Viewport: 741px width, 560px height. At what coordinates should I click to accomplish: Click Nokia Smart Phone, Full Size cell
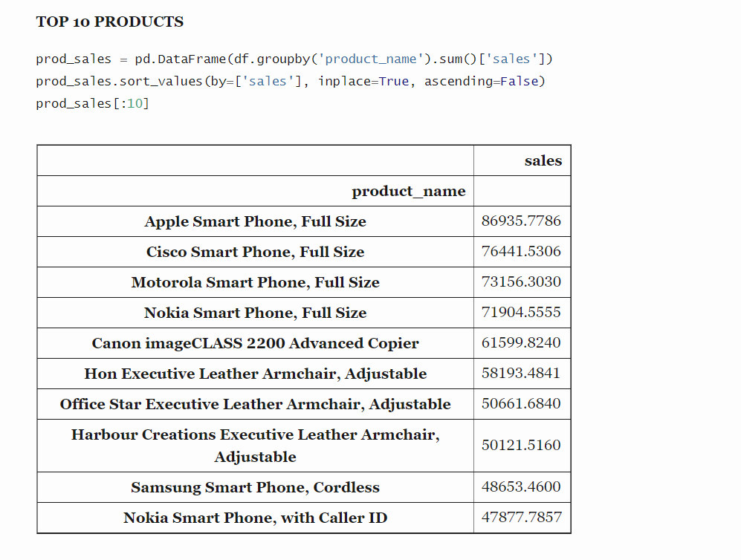pos(255,313)
